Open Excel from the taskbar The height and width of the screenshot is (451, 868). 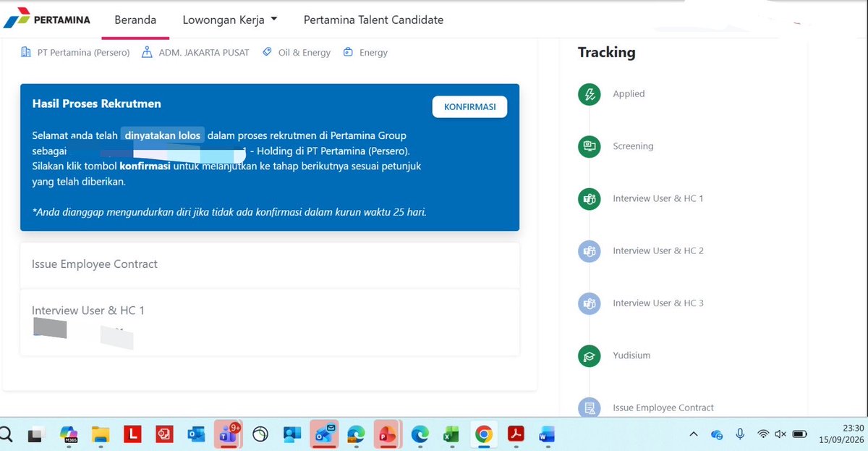pos(451,434)
